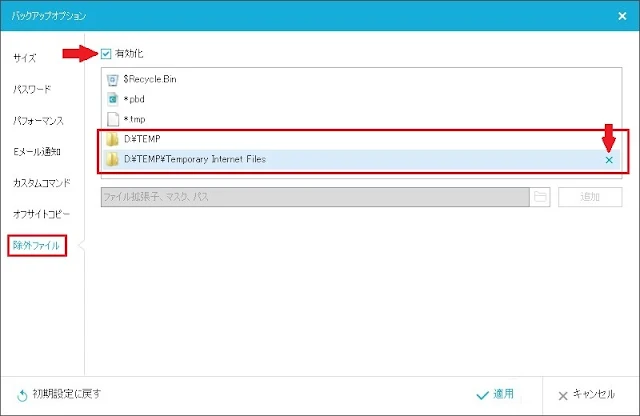Viewport: 640px width, 416px height.
Task: Click the X icon of キャンセル
Action: (x=563, y=396)
